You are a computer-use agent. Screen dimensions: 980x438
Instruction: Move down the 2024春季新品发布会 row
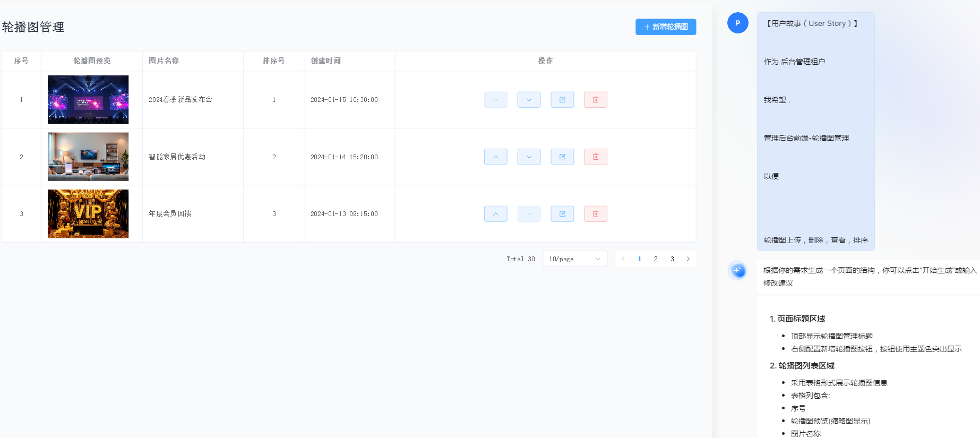529,100
